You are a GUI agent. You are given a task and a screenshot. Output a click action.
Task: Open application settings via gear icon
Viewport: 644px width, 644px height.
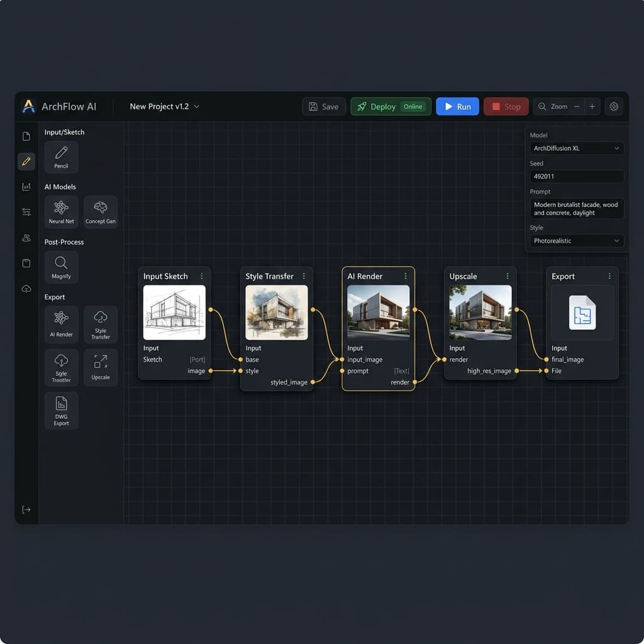pos(614,106)
